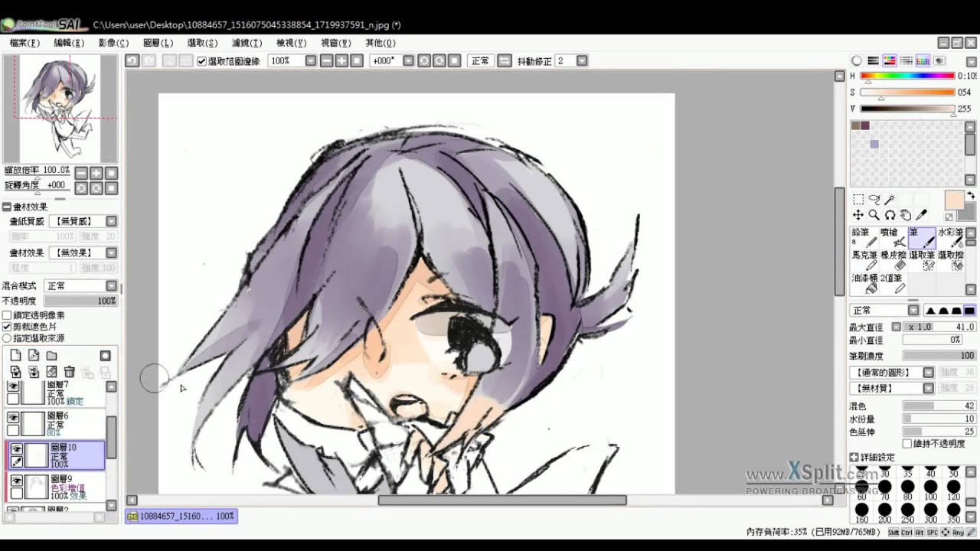This screenshot has height=551, width=980.
Task: Select the 油漆桶 bucket tool
Action: tap(864, 284)
